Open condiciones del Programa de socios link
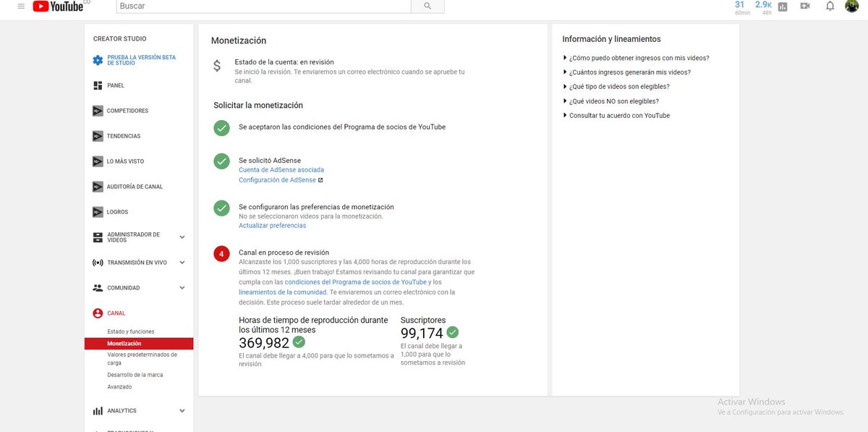Image resolution: width=868 pixels, height=432 pixels. click(355, 282)
